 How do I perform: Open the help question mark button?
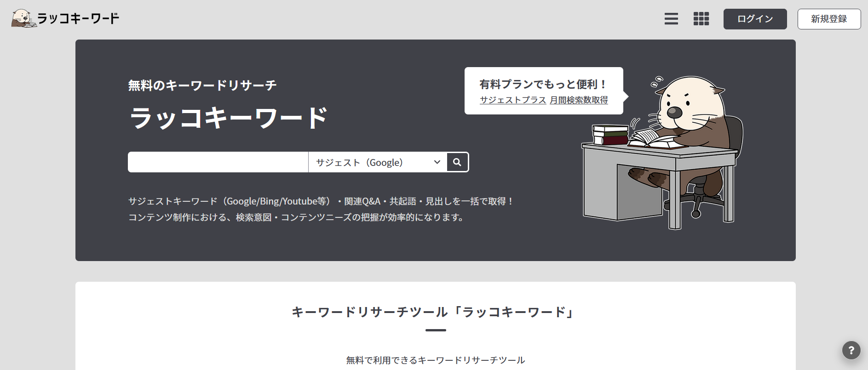(x=851, y=350)
